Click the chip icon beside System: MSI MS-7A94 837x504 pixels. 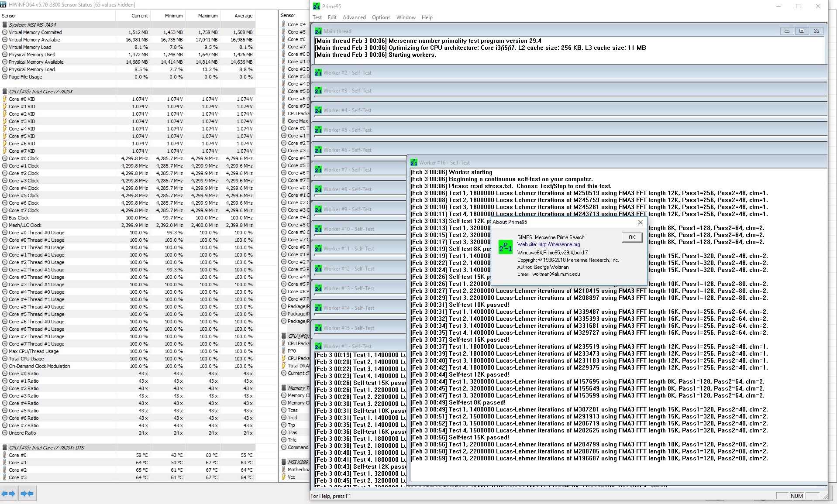(x=4, y=25)
